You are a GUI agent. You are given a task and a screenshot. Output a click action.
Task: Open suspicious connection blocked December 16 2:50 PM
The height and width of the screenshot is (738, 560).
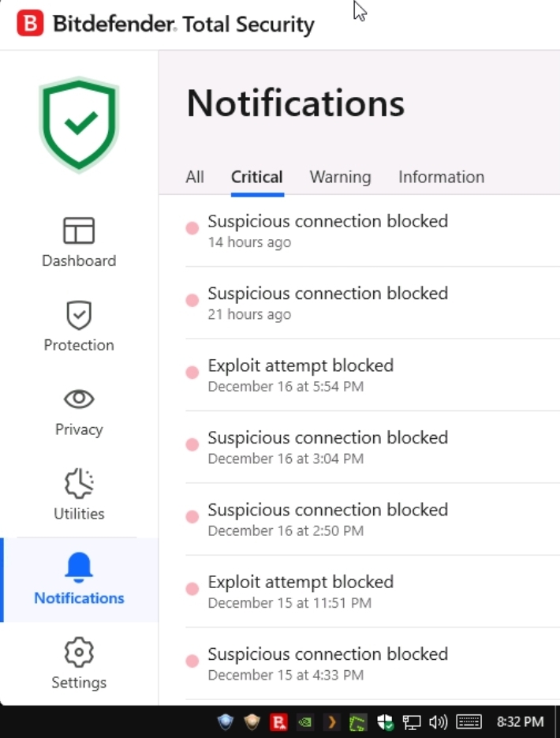pyautogui.click(x=327, y=519)
